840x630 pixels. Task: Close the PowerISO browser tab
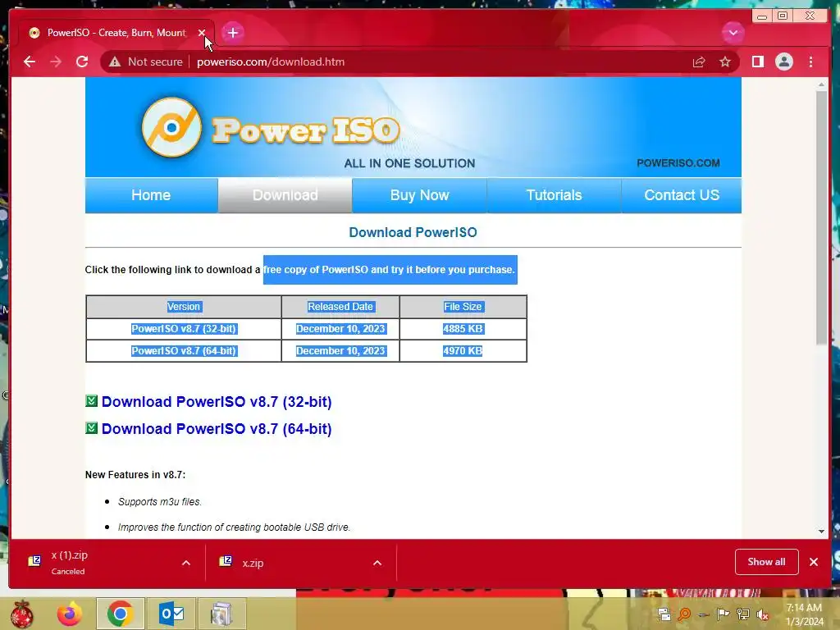click(202, 33)
